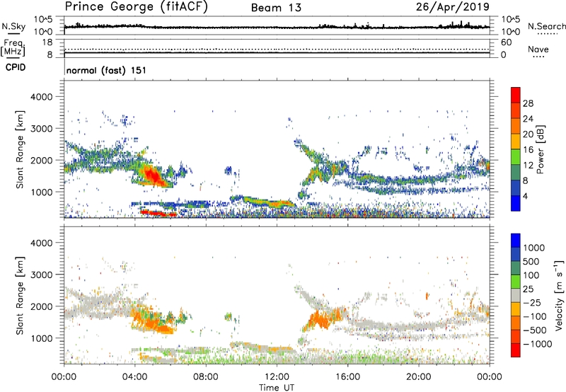The width and height of the screenshot is (566, 392).
Task: Click the 'Nave' legend label
Action: [x=538, y=50]
